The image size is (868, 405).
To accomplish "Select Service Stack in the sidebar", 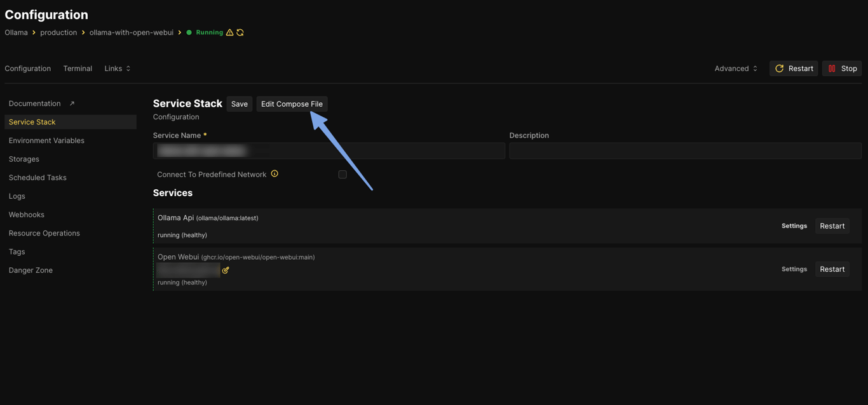I will tap(71, 122).
